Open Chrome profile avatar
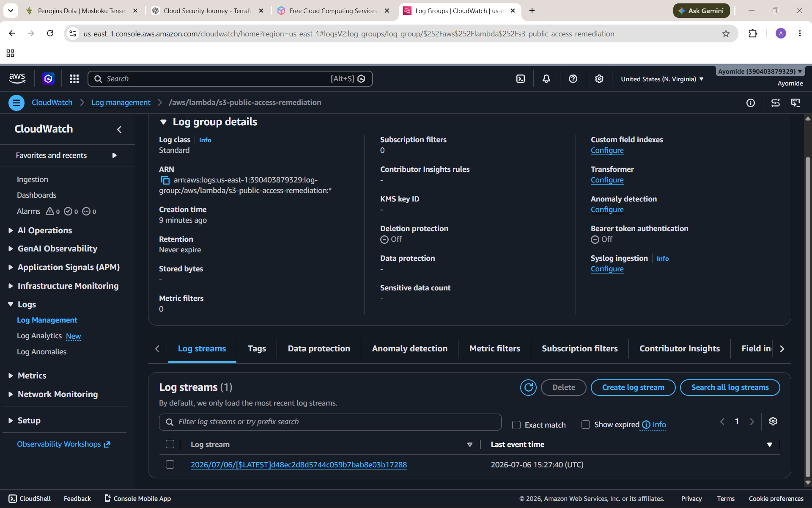This screenshot has height=508, width=812. pos(781,33)
